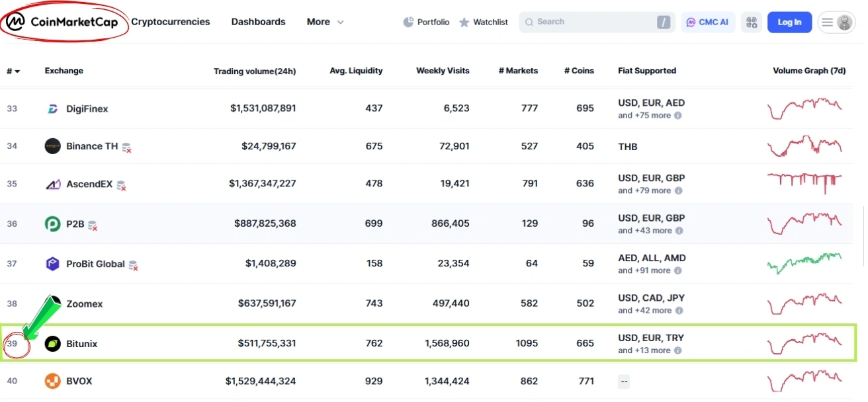
Task: Click the reserves badge beside Binance TH
Action: coord(126,147)
